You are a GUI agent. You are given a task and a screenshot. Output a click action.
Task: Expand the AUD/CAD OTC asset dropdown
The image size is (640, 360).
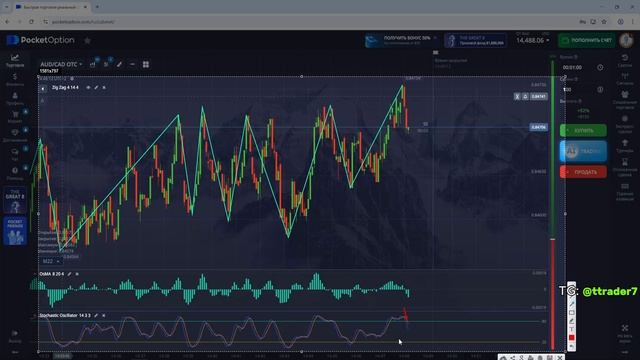click(x=61, y=64)
